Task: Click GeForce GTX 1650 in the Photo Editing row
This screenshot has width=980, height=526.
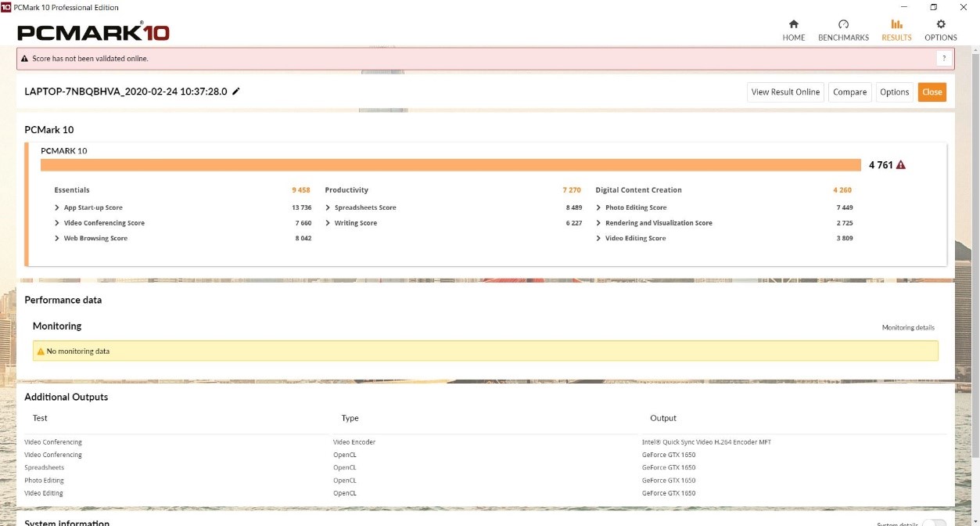Action: [x=669, y=481]
